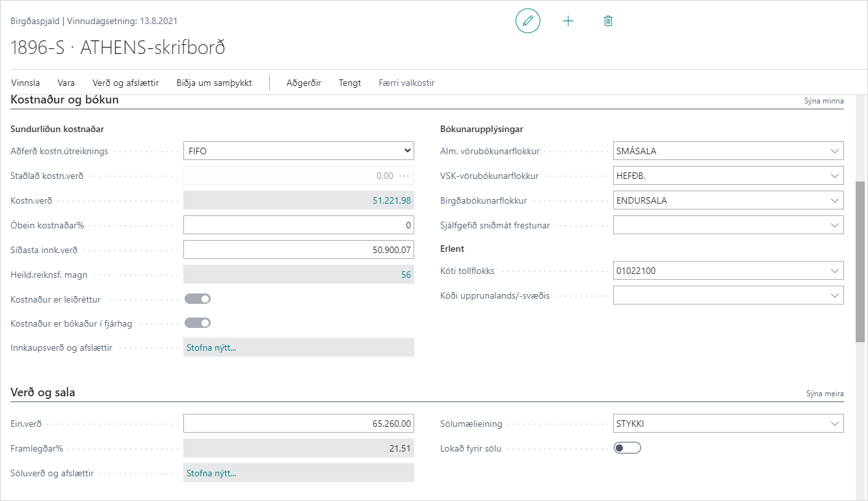
Task: Toggle the Kostnaður er leiðréttur switch
Action: pyautogui.click(x=198, y=299)
